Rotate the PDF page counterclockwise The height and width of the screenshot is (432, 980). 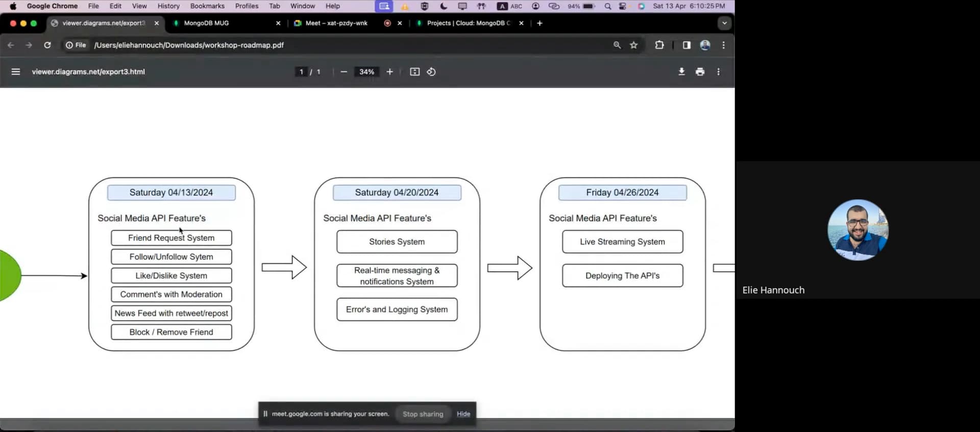click(431, 72)
